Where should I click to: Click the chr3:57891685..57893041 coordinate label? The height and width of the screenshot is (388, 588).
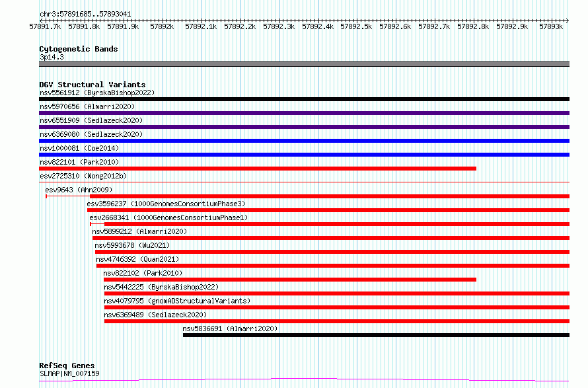click(x=85, y=15)
